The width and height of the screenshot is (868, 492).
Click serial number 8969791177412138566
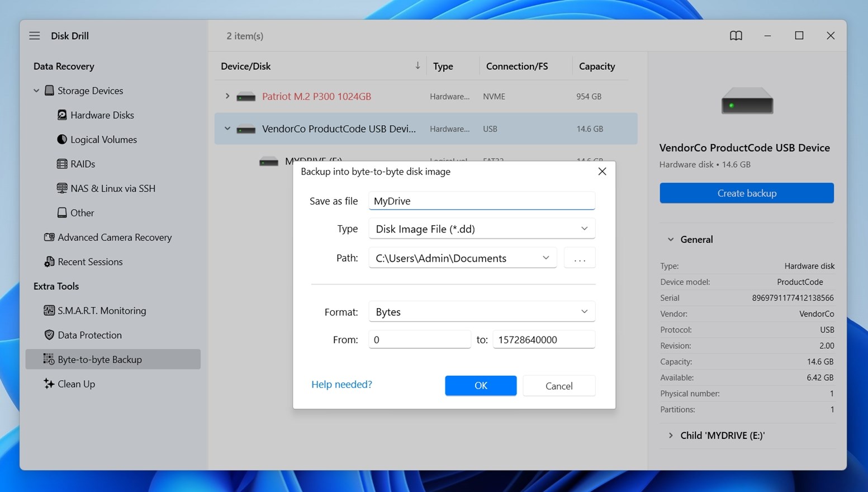tap(793, 298)
